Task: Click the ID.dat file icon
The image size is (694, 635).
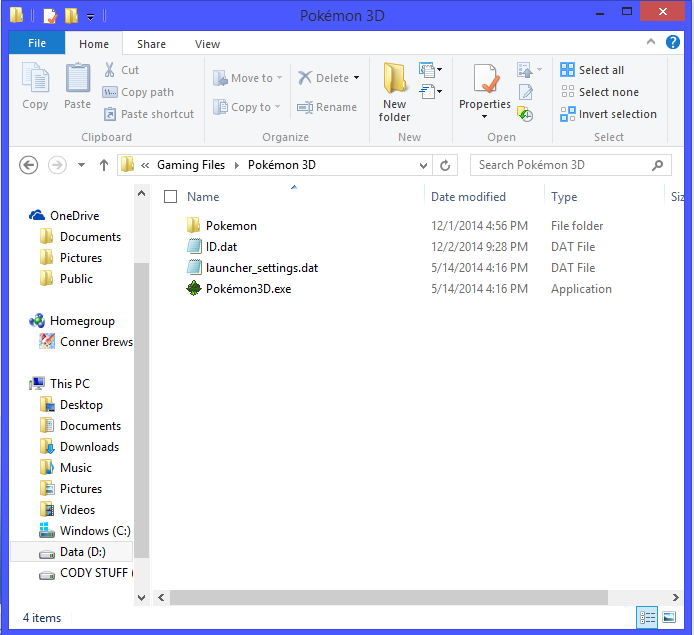Action: point(194,246)
